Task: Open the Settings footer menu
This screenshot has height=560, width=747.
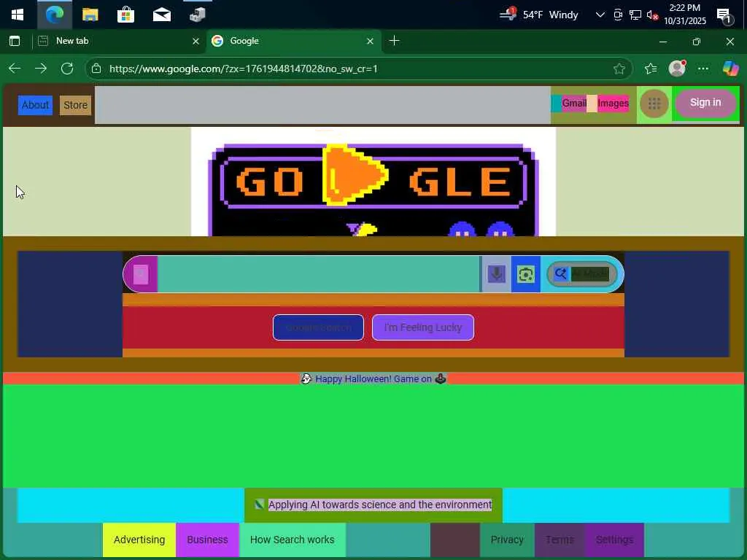Action: click(614, 540)
